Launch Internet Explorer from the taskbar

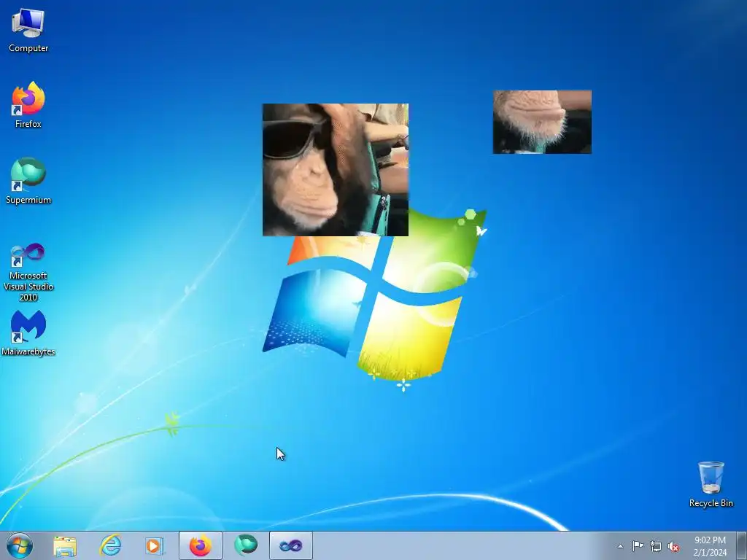(x=110, y=545)
